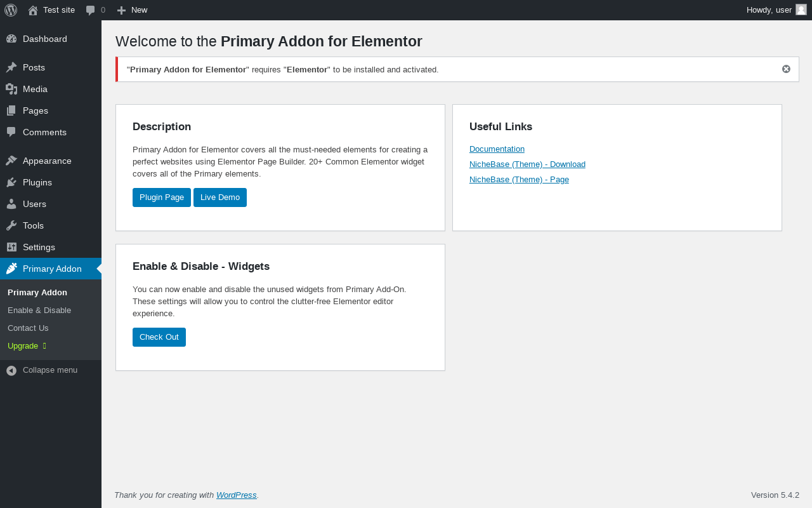
Task: Collapse the admin sidebar menu
Action: point(42,370)
